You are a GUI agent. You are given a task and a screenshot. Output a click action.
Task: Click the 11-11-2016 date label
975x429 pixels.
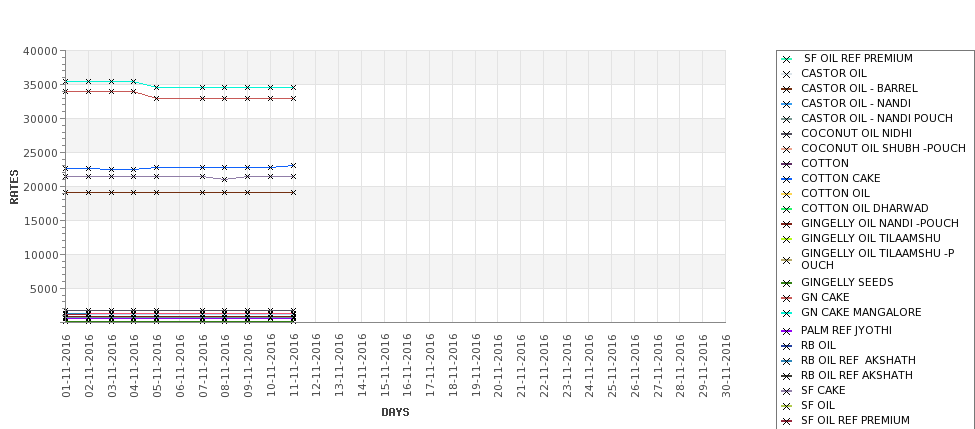(293, 366)
